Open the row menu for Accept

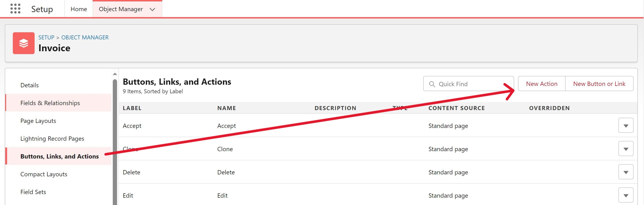click(626, 126)
